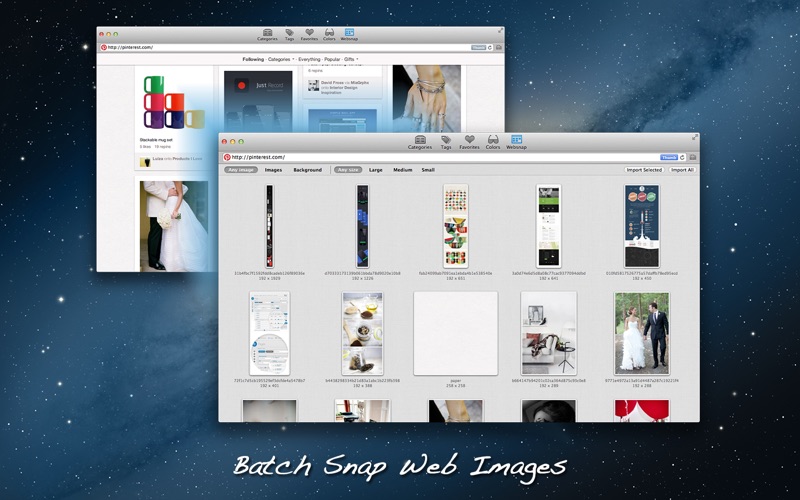Open the Tags view in front window
This screenshot has height=500, width=800.
point(446,142)
